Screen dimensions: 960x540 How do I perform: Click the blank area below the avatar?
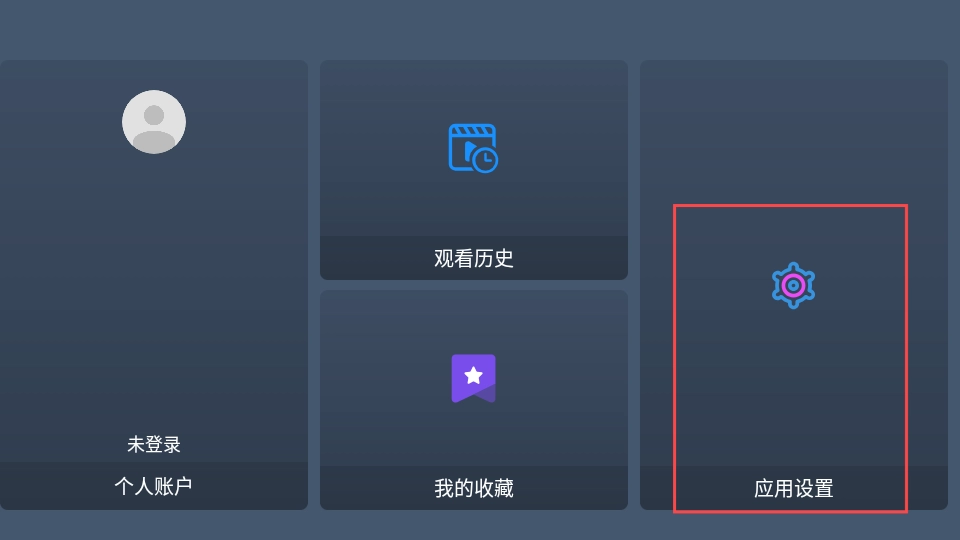154,294
